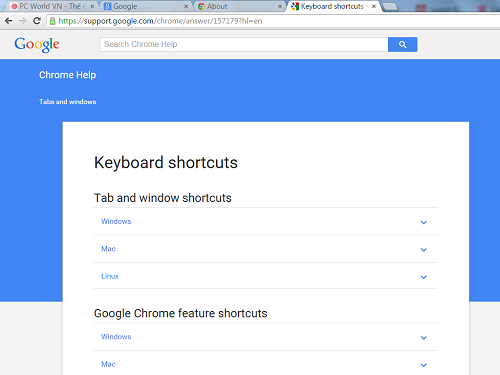Expand Windows under Tab and window shortcuts
Image resolution: width=500 pixels, height=375 pixels.
265,222
